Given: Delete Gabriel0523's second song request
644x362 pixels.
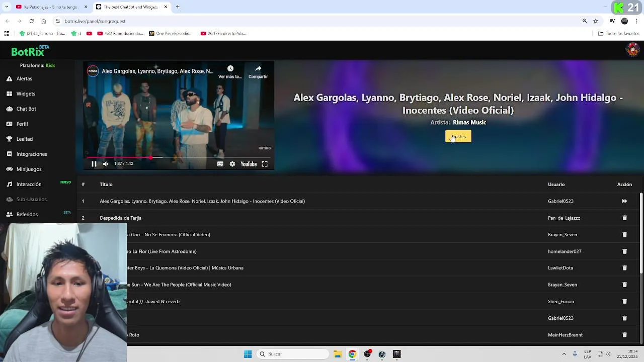Looking at the screenshot, I should pyautogui.click(x=624, y=318).
